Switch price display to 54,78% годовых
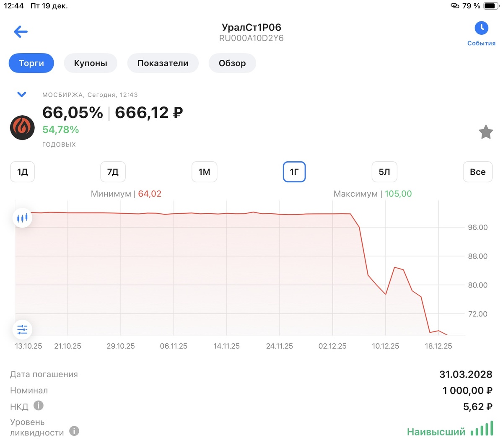This screenshot has height=448, width=503. pyautogui.click(x=61, y=129)
